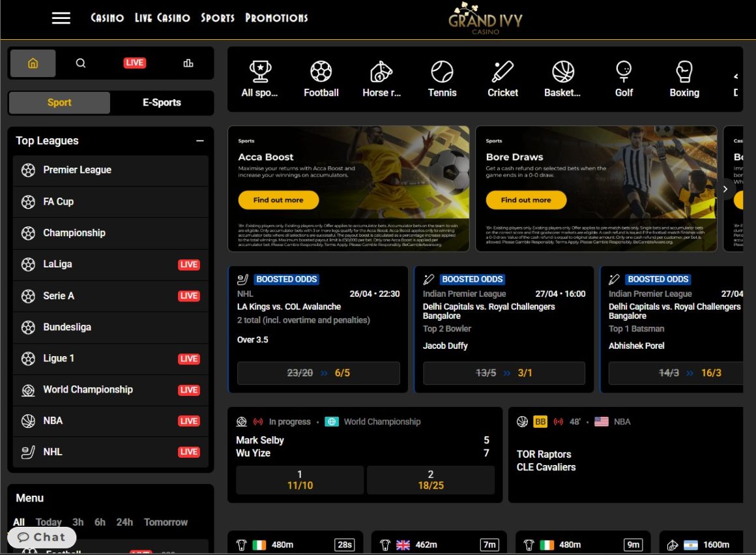Open Bundesliga league
Viewport: 756px width, 555px height.
(111, 327)
